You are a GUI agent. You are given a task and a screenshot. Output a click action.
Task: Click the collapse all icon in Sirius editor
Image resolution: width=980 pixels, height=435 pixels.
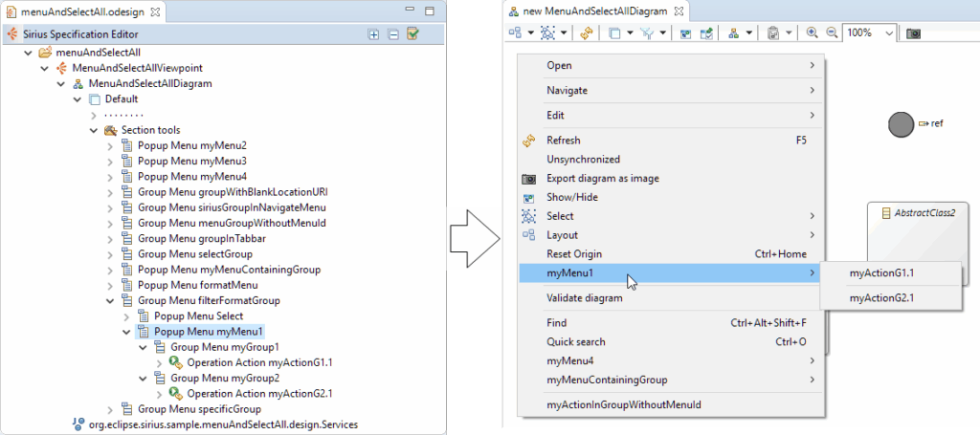coord(393,33)
